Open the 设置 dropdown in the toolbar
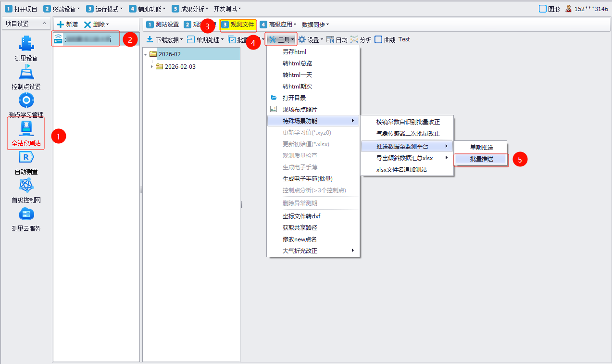The image size is (612, 364). pos(311,40)
